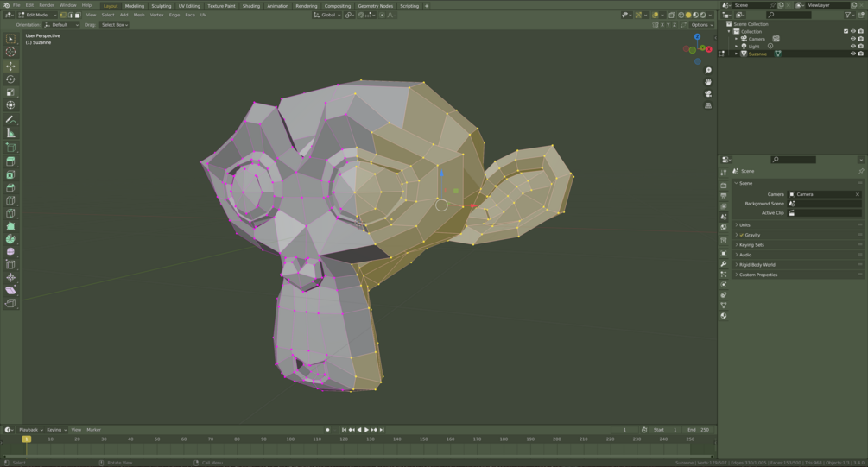Enable edge select mode

(70, 15)
